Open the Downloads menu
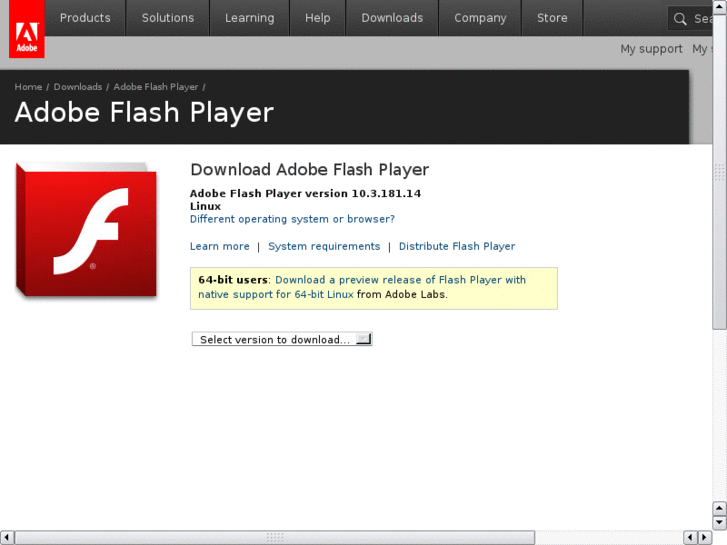The width and height of the screenshot is (727, 545). (x=392, y=18)
